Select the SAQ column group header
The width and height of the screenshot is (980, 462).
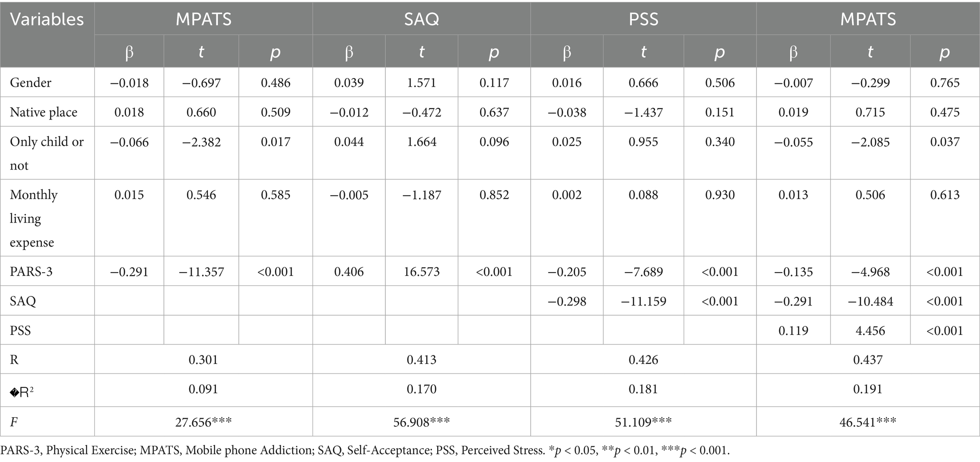421,19
